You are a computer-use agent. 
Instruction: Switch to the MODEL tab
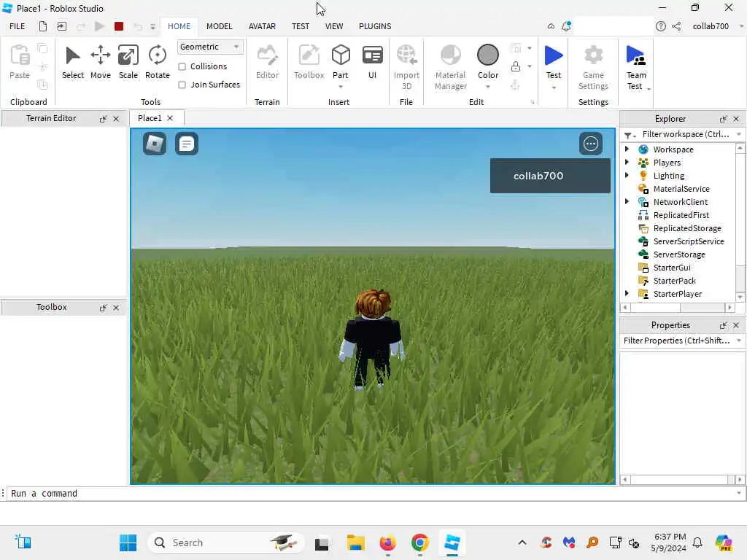point(219,26)
